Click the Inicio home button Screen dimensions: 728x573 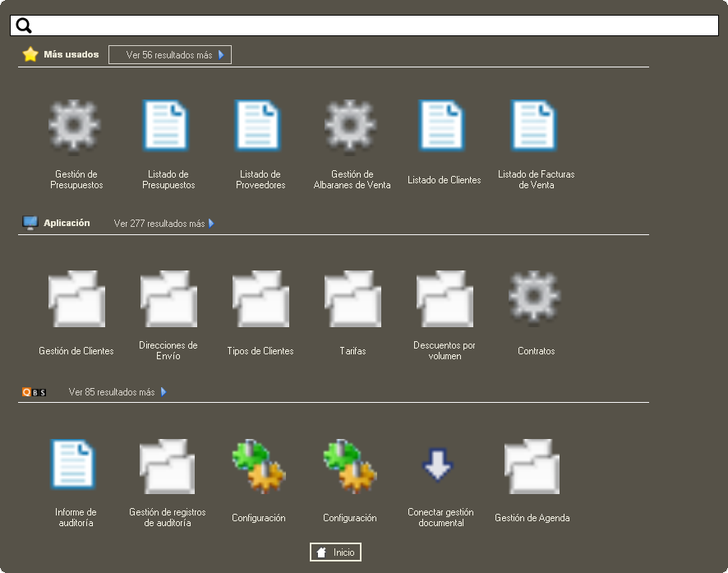point(335,552)
